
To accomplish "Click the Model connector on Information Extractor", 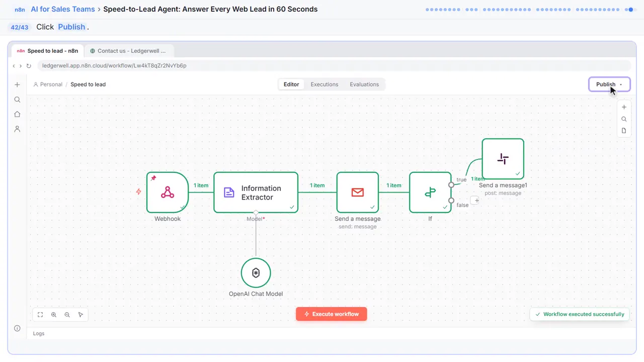I will pyautogui.click(x=256, y=213).
